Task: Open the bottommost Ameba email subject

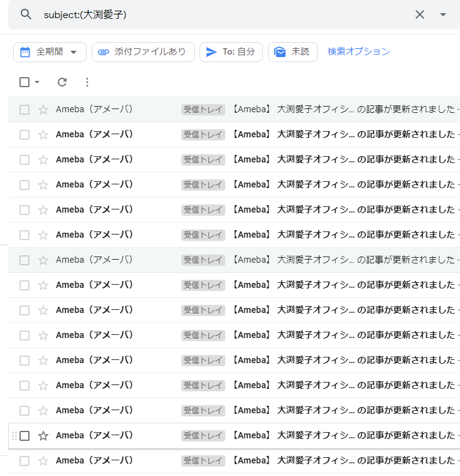Action: pos(343,460)
